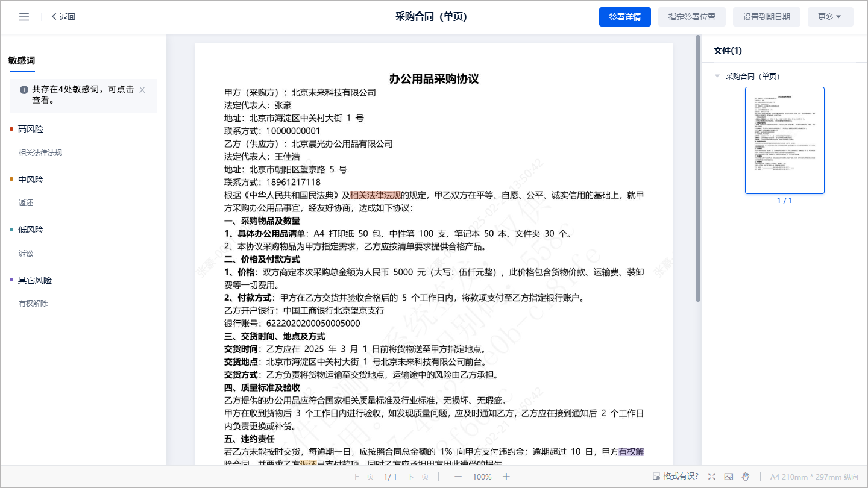The width and height of the screenshot is (868, 488).
Task: Go to next page 下一页
Action: [x=418, y=477]
